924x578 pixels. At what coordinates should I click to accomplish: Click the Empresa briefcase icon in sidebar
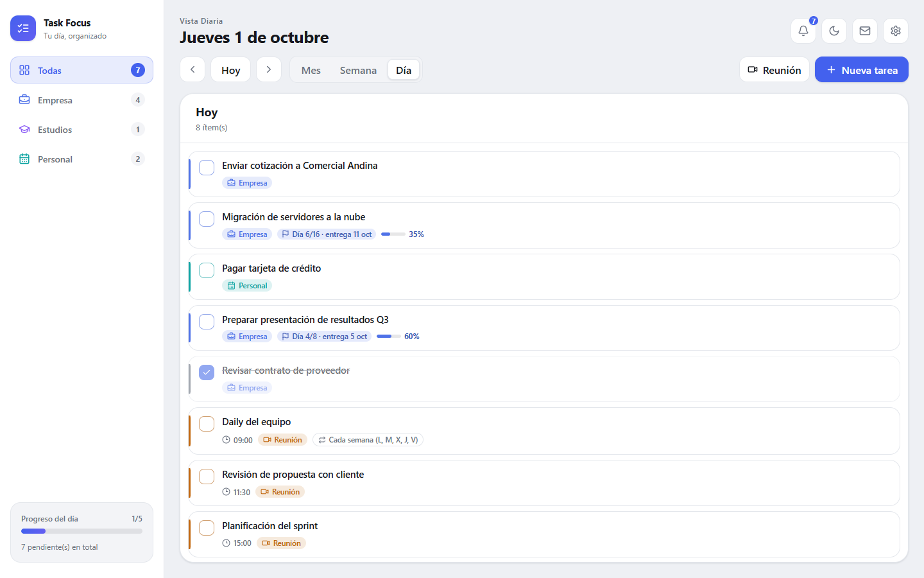click(x=24, y=100)
